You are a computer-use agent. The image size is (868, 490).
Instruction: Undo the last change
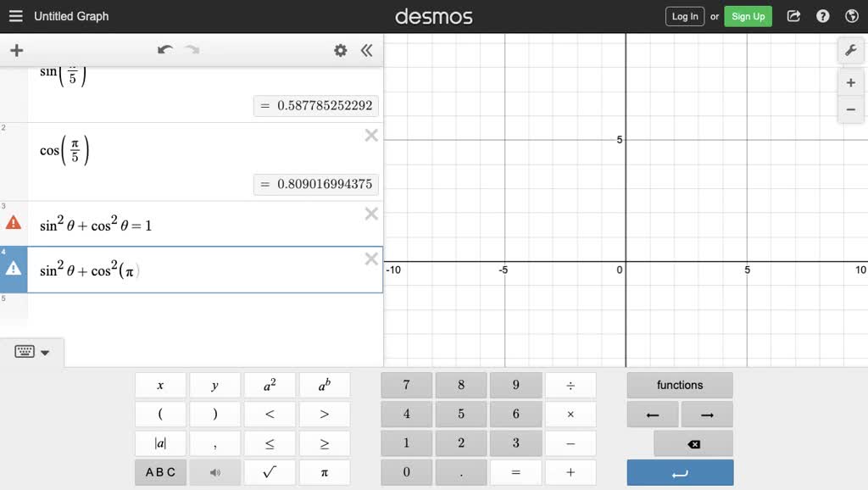166,50
